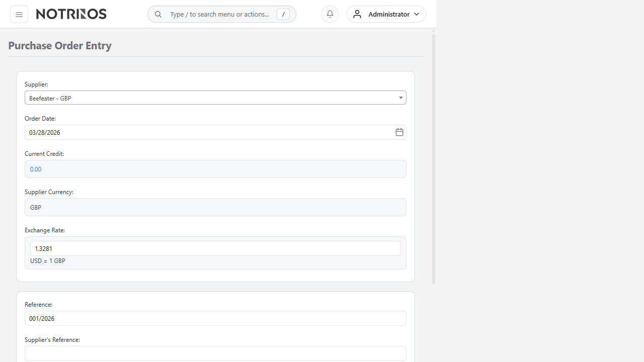
Task: Click the Purchase Order Entry heading
Action: (60, 45)
